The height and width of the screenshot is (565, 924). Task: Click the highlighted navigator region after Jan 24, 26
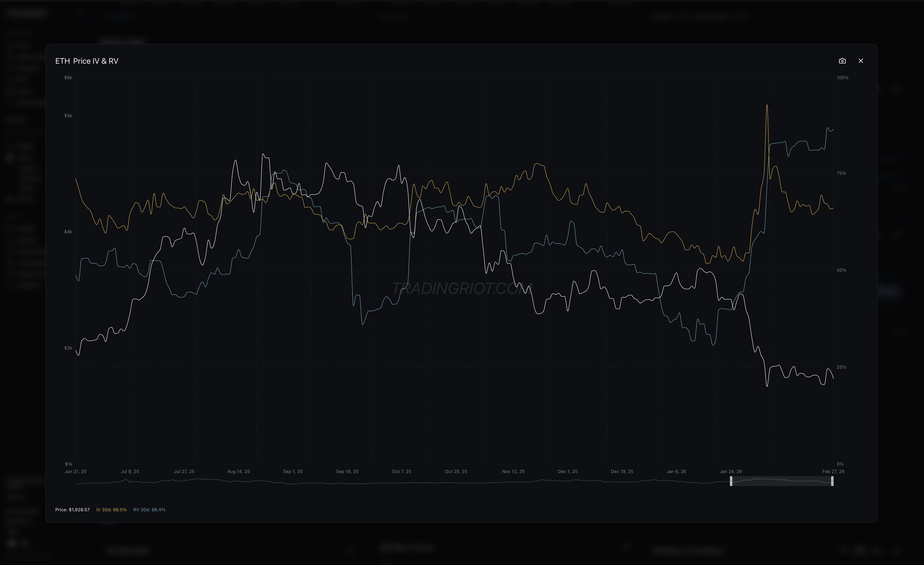click(x=782, y=481)
